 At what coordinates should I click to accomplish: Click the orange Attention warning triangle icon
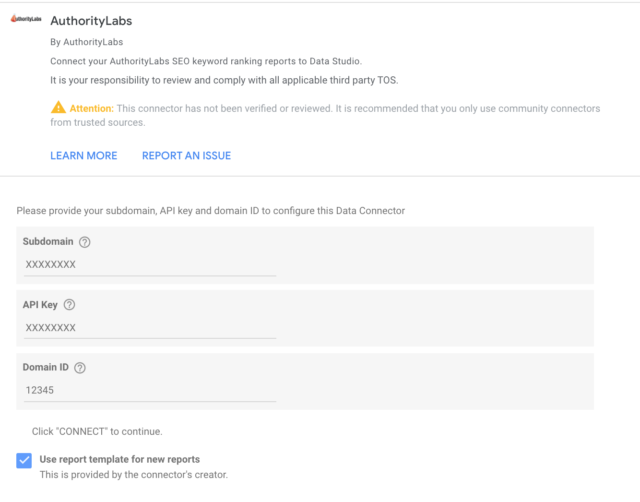click(58, 107)
